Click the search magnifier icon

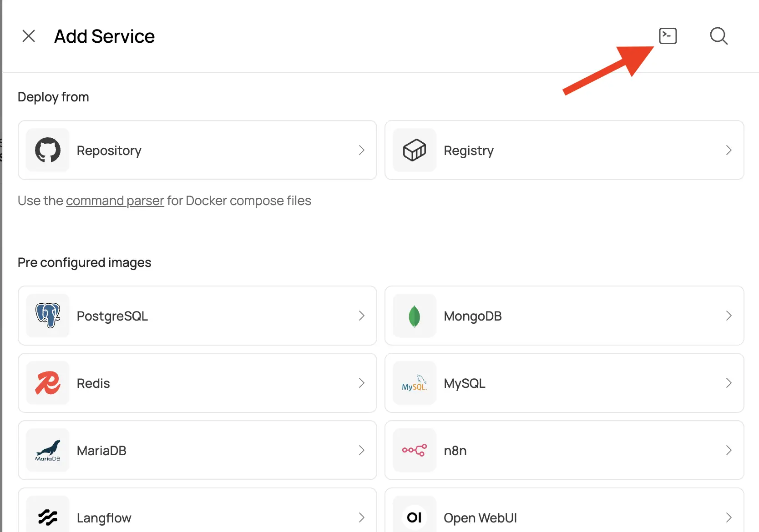click(x=719, y=36)
